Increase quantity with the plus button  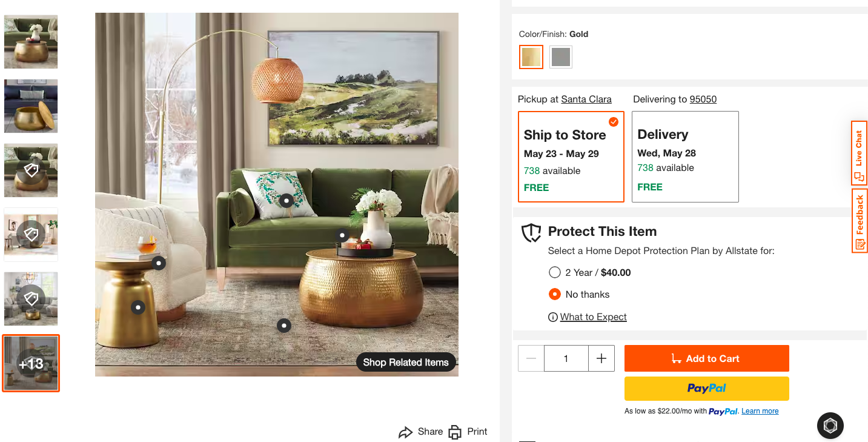pyautogui.click(x=601, y=358)
